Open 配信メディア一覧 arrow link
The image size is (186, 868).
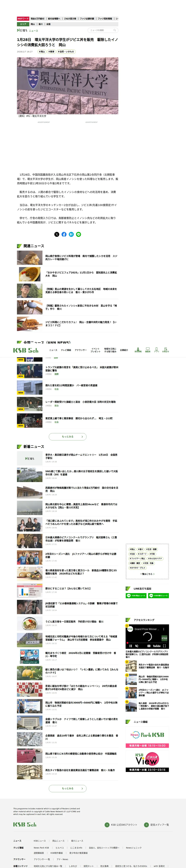(x=157, y=825)
